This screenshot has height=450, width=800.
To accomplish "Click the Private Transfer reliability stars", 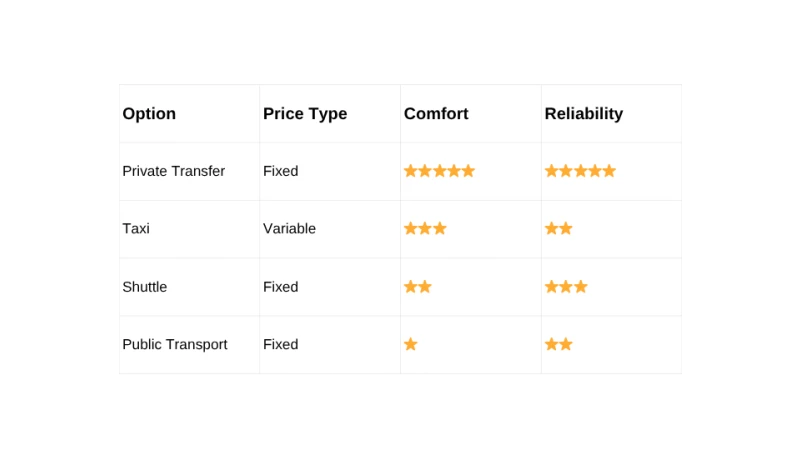I will [580, 171].
